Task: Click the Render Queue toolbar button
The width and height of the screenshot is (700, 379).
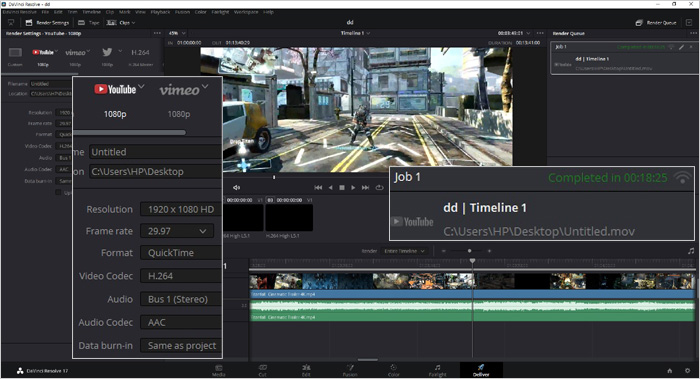Action: pyautogui.click(x=656, y=23)
